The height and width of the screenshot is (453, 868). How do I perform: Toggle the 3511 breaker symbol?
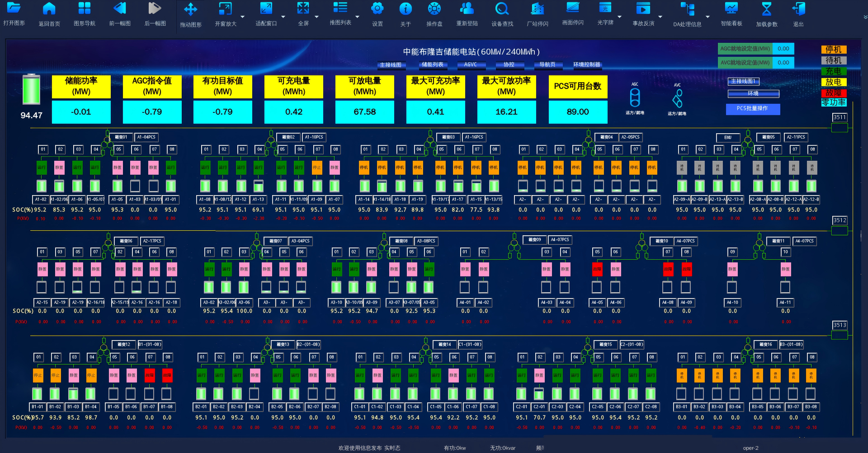(840, 128)
